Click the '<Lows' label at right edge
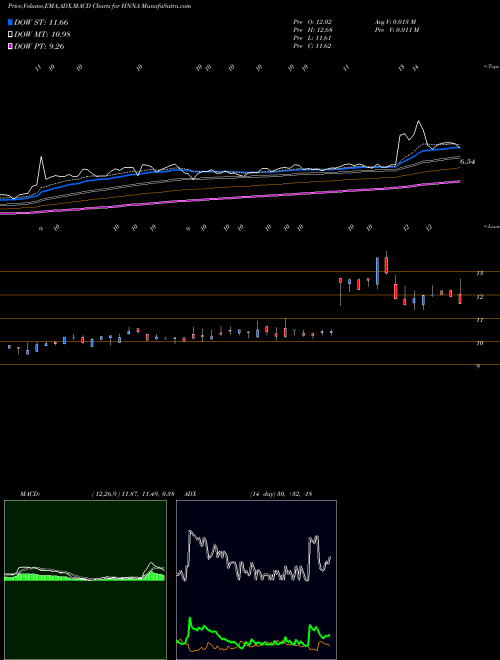The height and width of the screenshot is (660, 500). coord(491,226)
